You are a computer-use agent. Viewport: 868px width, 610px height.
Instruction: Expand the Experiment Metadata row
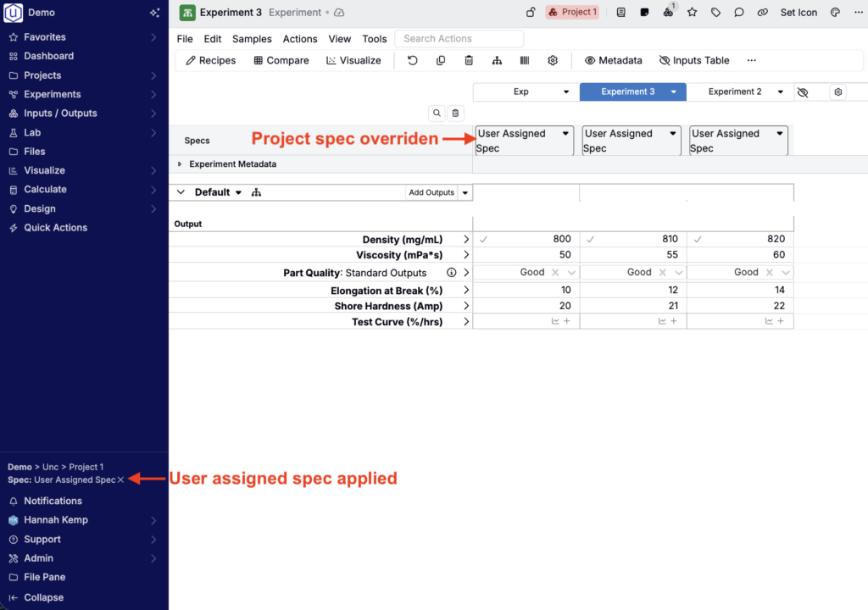pyautogui.click(x=180, y=164)
